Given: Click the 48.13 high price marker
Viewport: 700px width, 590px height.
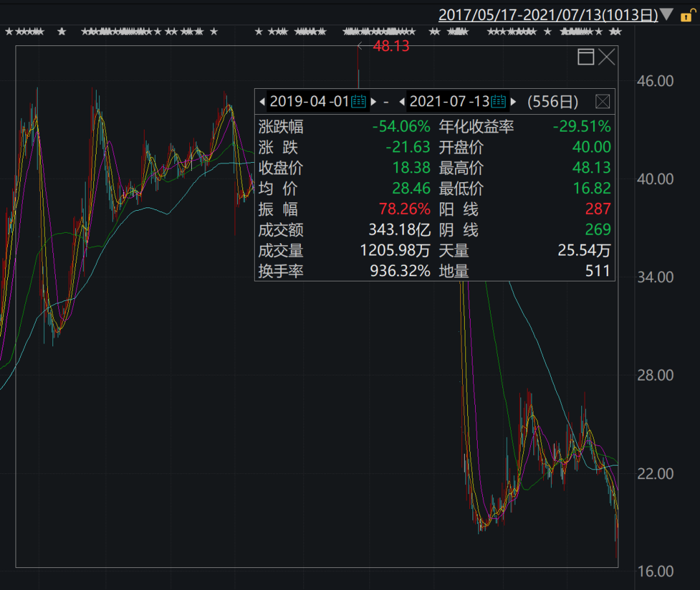Looking at the screenshot, I should (391, 47).
